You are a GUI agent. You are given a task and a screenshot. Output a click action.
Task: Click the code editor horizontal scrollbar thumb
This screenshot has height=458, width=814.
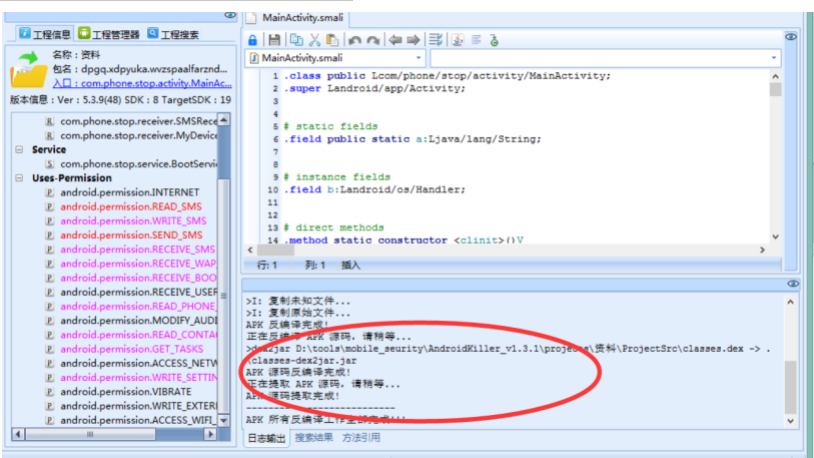[275, 250]
